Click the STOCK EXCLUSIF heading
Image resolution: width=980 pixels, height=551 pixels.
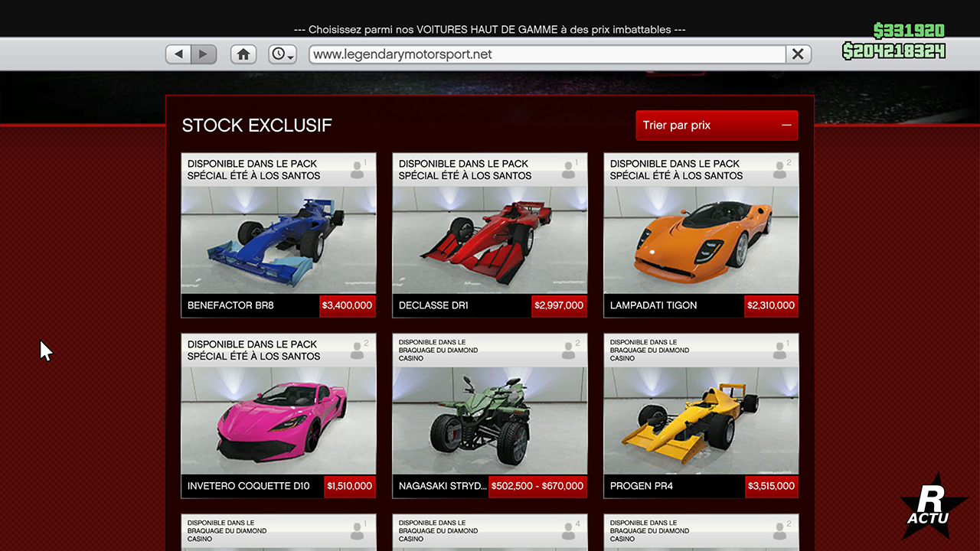point(257,126)
